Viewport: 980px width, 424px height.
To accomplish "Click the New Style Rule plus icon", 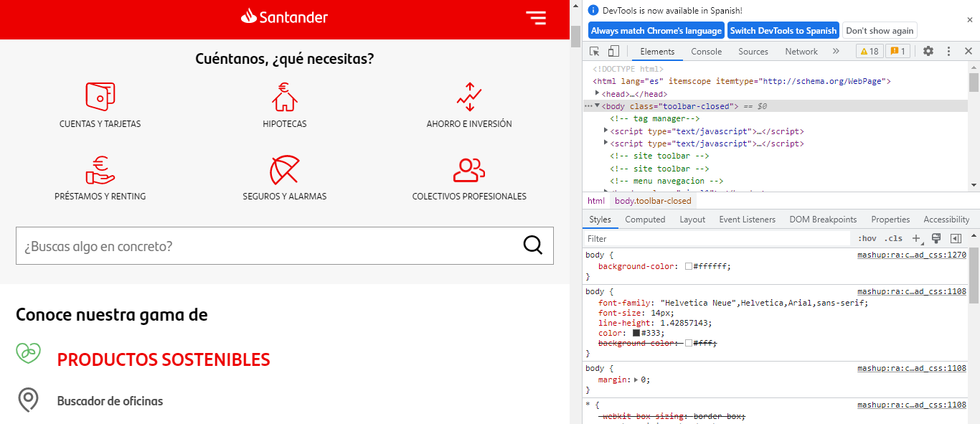I will click(916, 238).
